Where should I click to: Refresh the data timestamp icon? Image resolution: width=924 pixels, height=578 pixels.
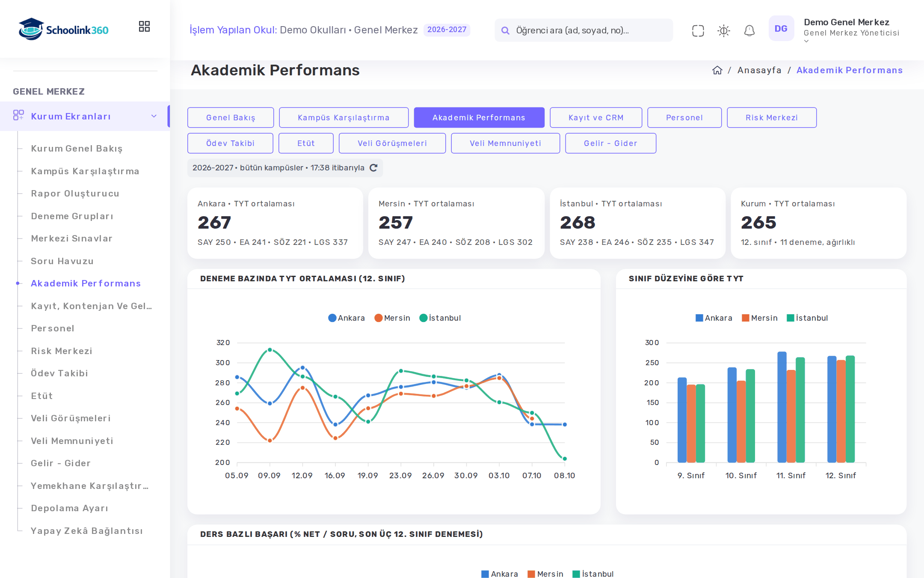coord(373,168)
